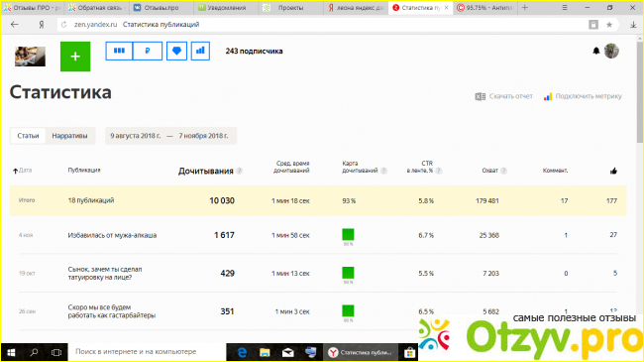Click the green plus create publication button
The width and height of the screenshot is (644, 362).
(75, 57)
